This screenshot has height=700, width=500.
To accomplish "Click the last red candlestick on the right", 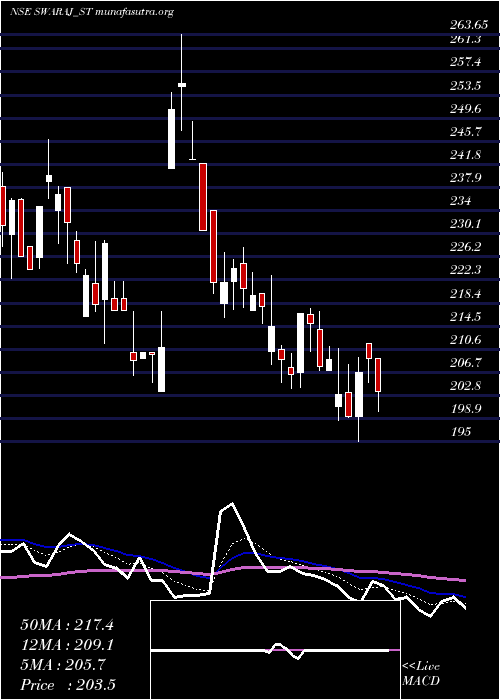I will pyautogui.click(x=378, y=384).
